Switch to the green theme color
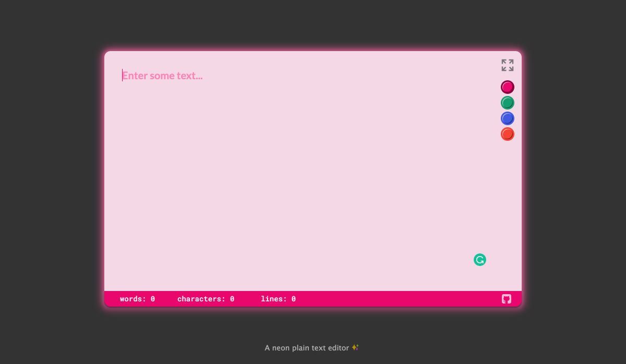This screenshot has width=626, height=364. (x=507, y=103)
